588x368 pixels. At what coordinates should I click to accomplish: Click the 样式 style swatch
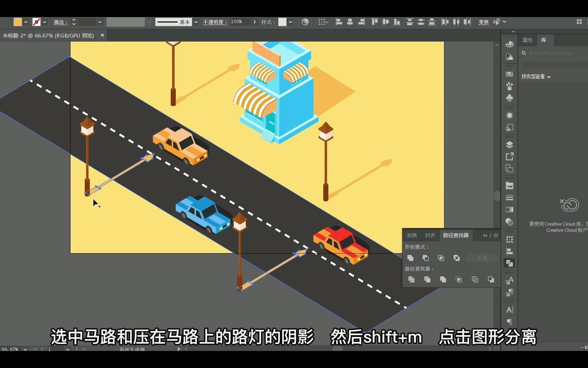(x=282, y=22)
